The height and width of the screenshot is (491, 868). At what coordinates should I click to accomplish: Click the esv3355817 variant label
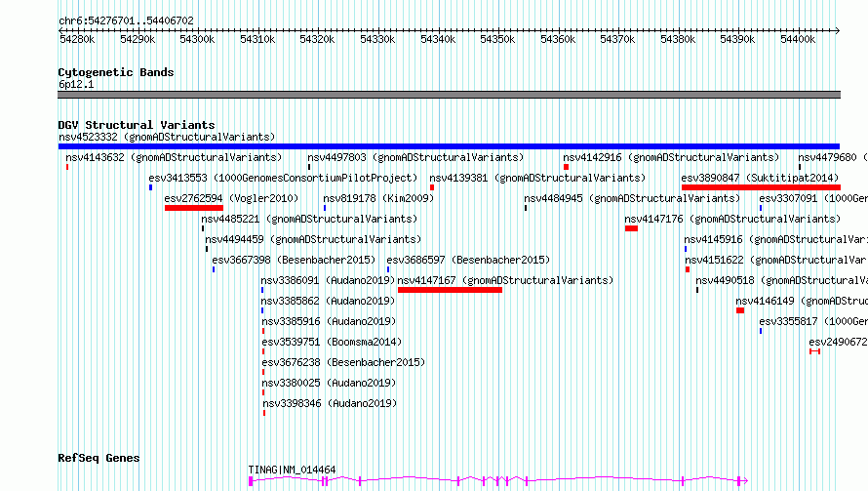pos(813,321)
